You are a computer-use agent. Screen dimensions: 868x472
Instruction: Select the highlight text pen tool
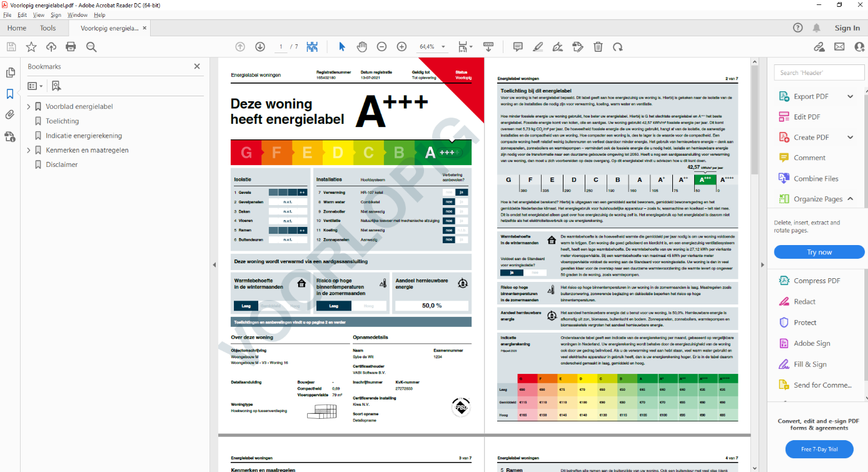538,47
